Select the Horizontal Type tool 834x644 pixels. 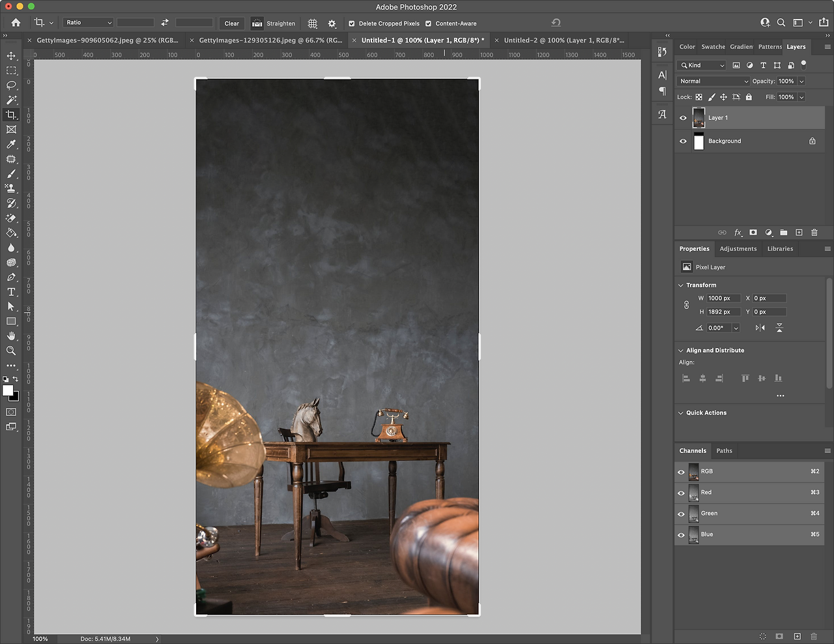point(11,292)
